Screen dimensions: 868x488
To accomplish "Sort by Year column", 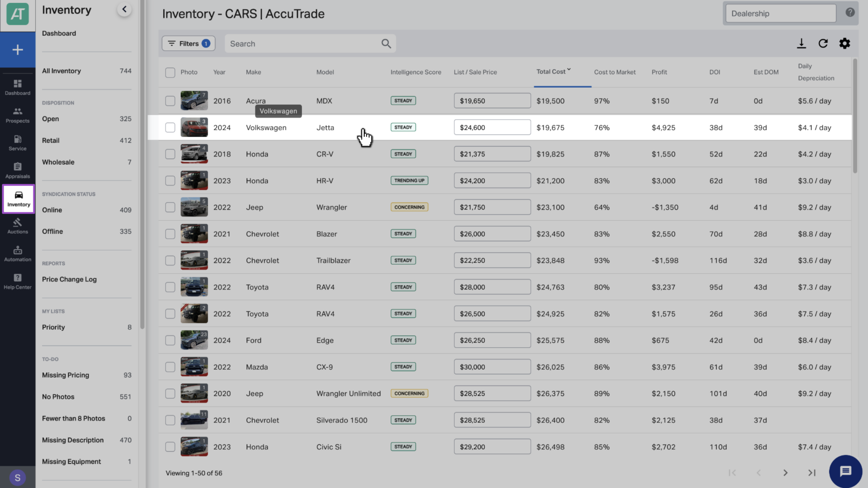I will (x=219, y=72).
